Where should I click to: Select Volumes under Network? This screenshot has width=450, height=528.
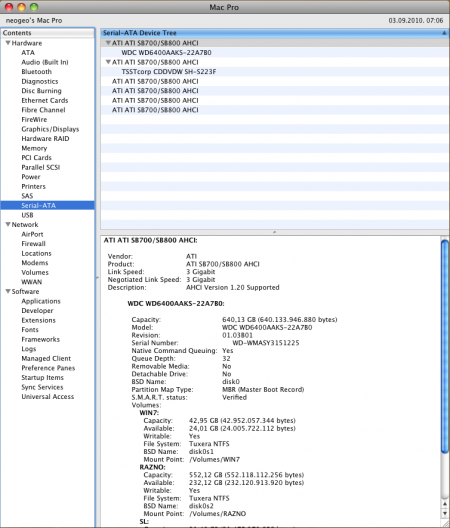click(x=35, y=272)
